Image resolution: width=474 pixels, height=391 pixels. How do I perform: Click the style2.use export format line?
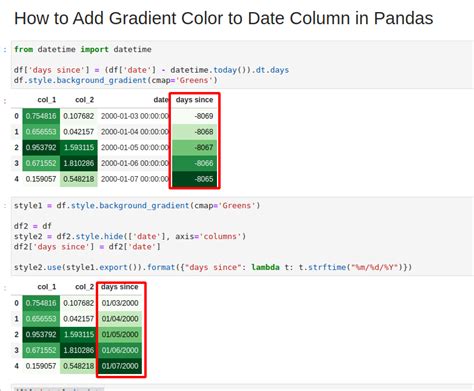213,267
